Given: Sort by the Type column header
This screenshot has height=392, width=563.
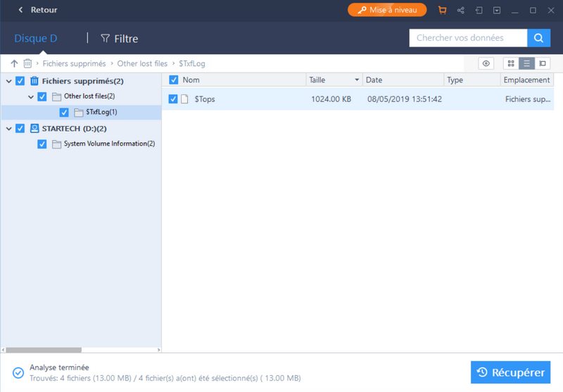Looking at the screenshot, I should click(455, 80).
